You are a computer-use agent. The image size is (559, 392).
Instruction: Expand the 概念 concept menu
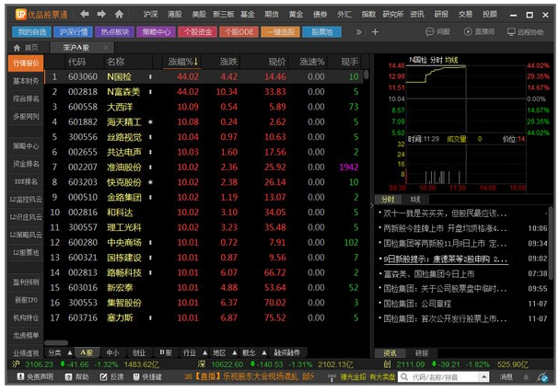264,352
